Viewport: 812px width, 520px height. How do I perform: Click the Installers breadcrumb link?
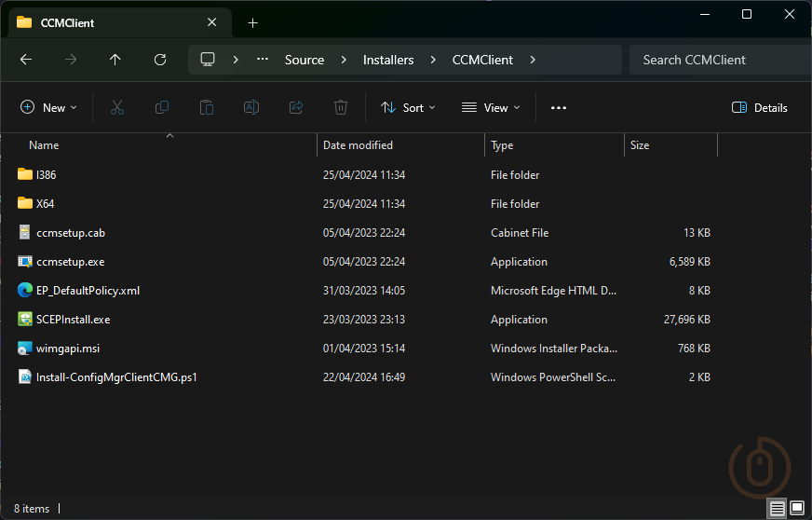point(388,60)
